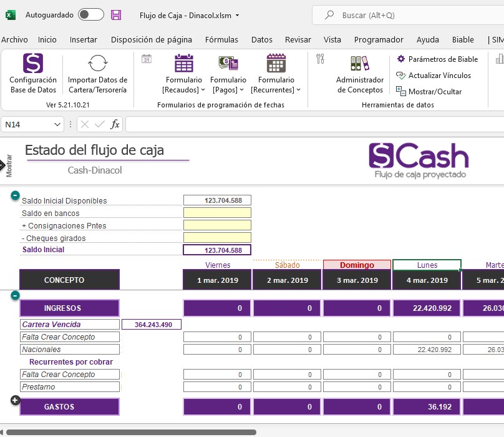The width and height of the screenshot is (504, 437).
Task: Select yellow Consignaciones Pntes cell
Action: tap(217, 225)
